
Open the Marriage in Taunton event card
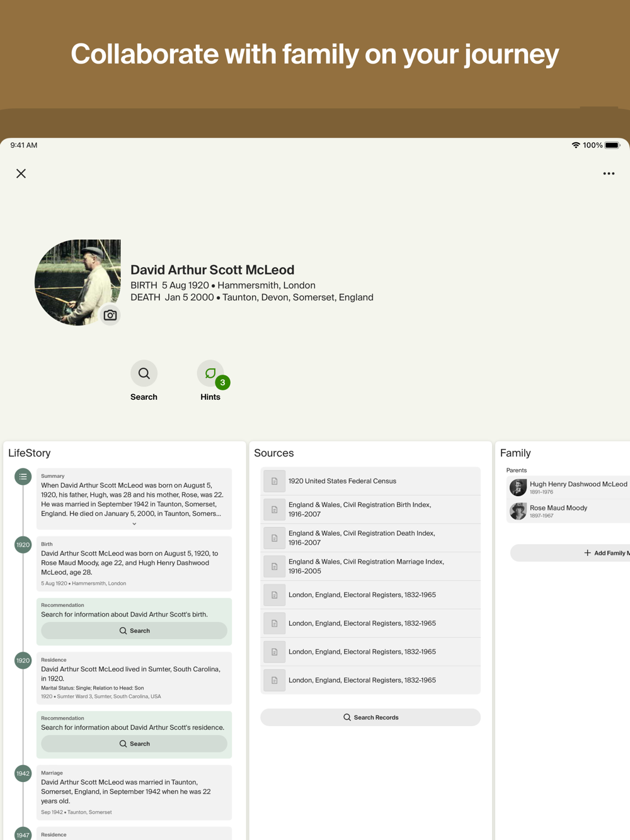coord(134,792)
